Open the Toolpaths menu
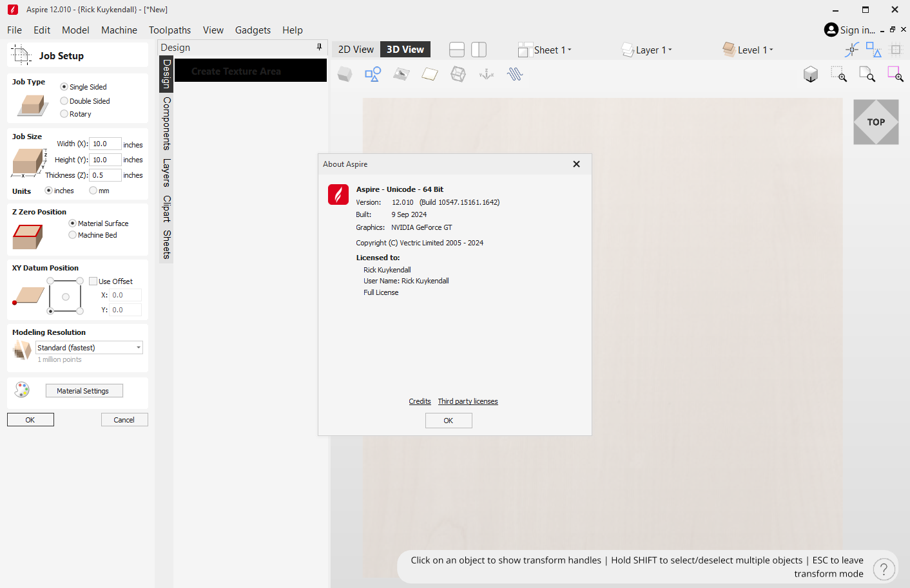 pyautogui.click(x=170, y=30)
